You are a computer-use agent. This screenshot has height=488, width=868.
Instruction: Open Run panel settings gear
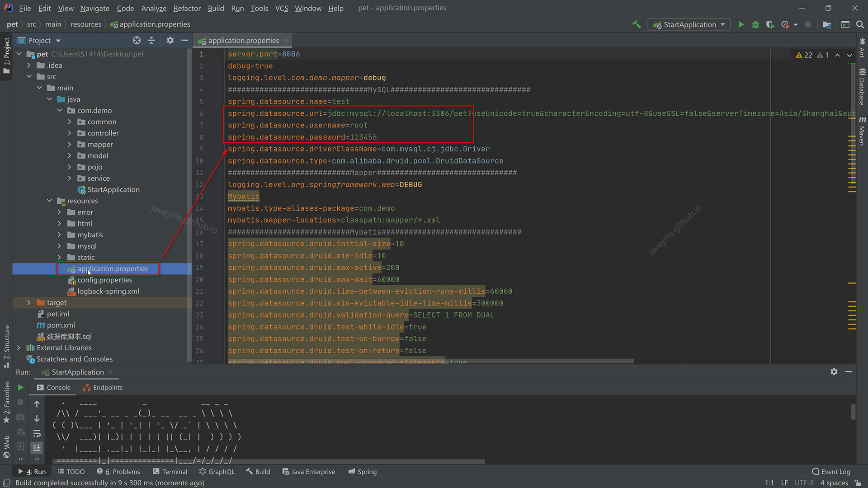tap(834, 371)
